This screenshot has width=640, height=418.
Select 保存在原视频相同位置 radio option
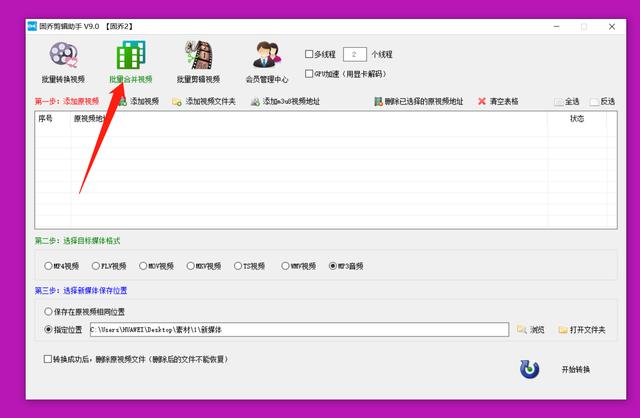(x=48, y=312)
